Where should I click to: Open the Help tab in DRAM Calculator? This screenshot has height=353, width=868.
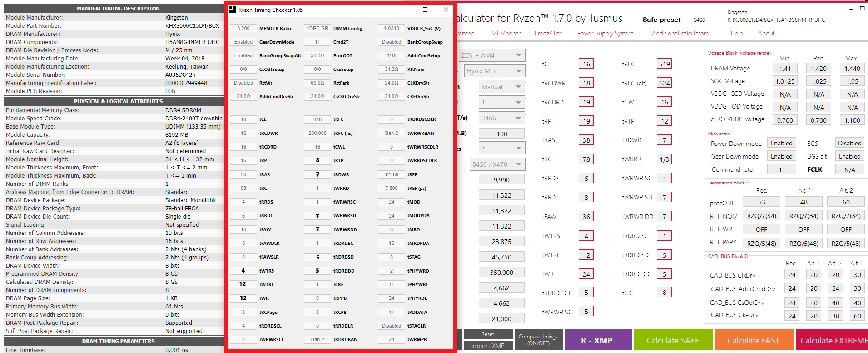point(737,33)
